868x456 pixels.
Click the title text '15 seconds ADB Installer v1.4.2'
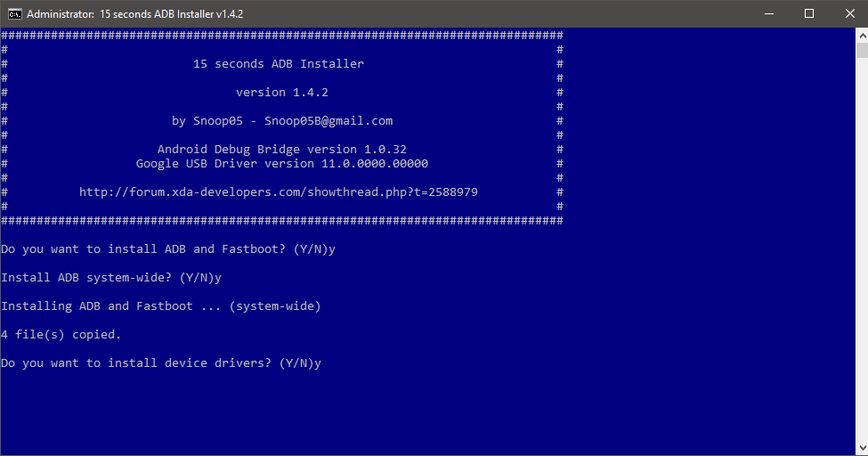pos(171,14)
